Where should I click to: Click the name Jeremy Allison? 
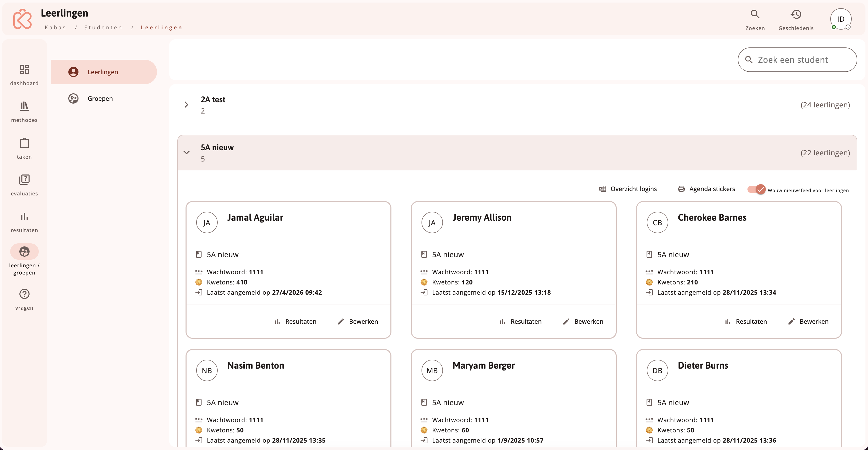point(482,218)
